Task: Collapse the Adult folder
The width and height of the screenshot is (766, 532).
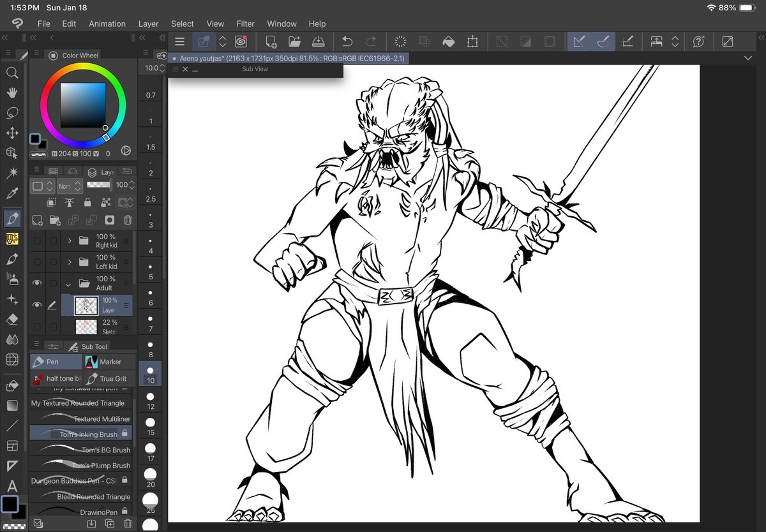Action: pos(69,284)
